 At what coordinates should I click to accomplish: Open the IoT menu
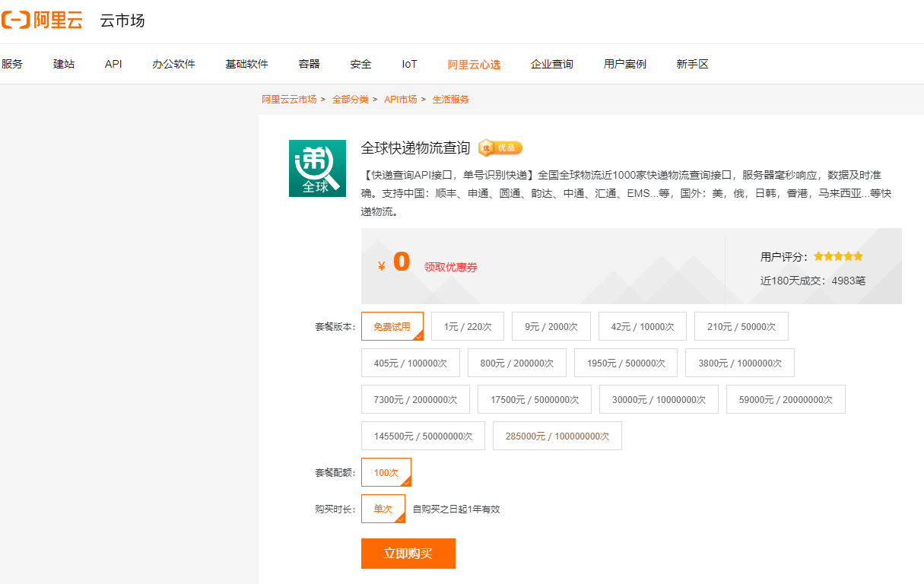[x=410, y=64]
